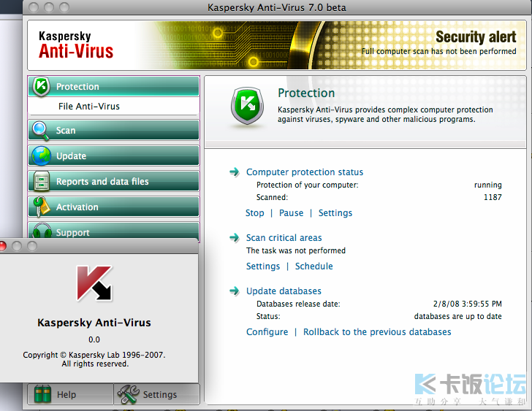Click the Kaspersky Anti-Virus logo in header
532x411 pixels.
[x=76, y=45]
